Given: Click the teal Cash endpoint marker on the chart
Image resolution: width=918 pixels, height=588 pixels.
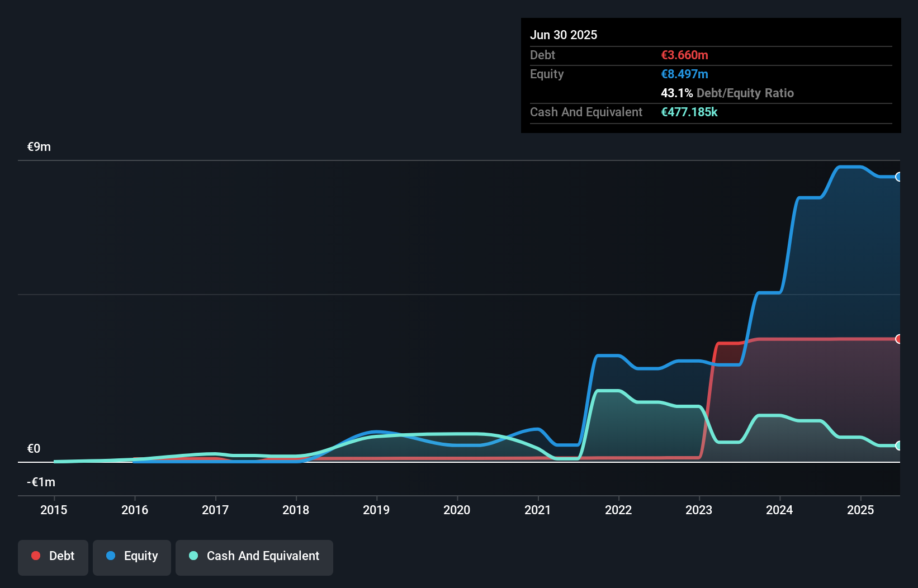Looking at the screenshot, I should pyautogui.click(x=899, y=445).
